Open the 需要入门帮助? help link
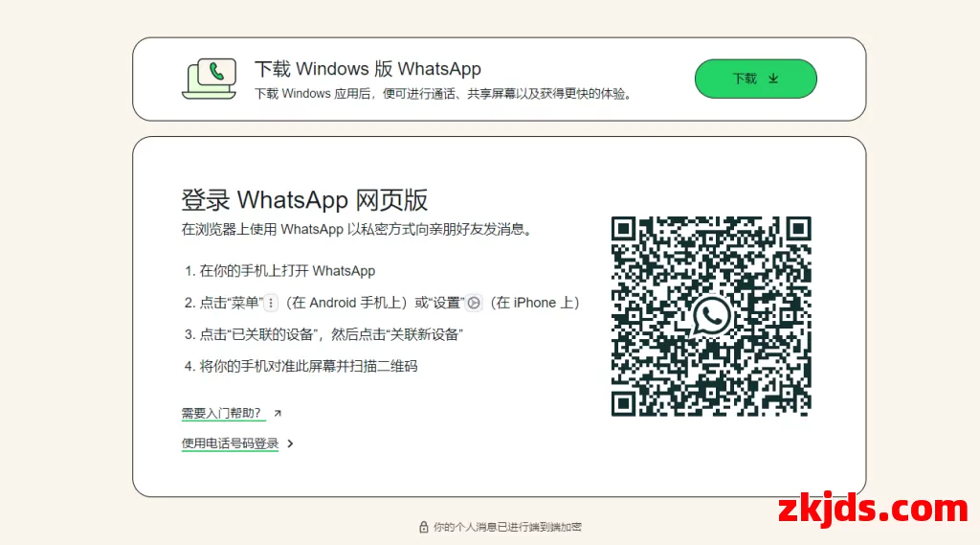The height and width of the screenshot is (545, 980). 221,413
